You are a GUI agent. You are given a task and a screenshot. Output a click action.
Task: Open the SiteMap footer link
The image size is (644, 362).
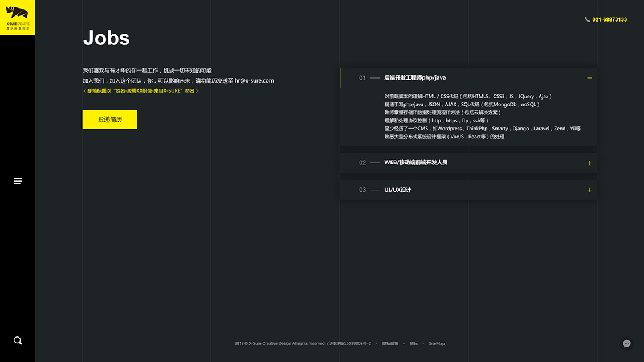pyautogui.click(x=437, y=344)
